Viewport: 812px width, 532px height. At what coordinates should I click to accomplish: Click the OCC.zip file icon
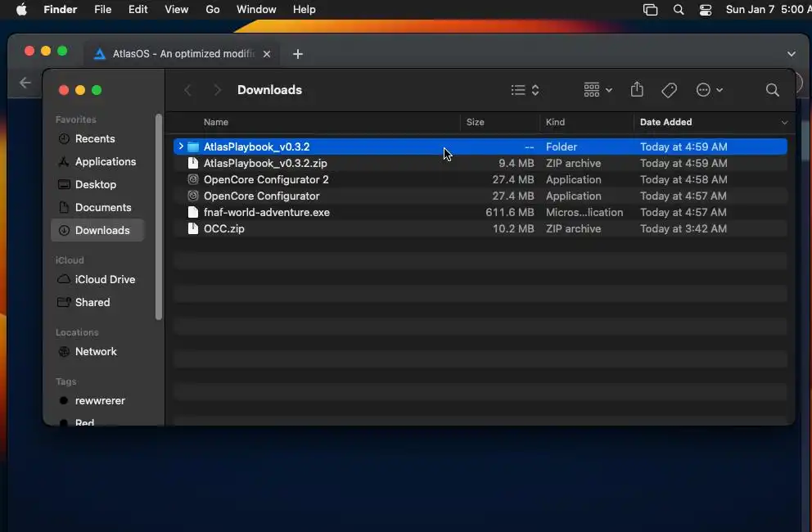193,229
